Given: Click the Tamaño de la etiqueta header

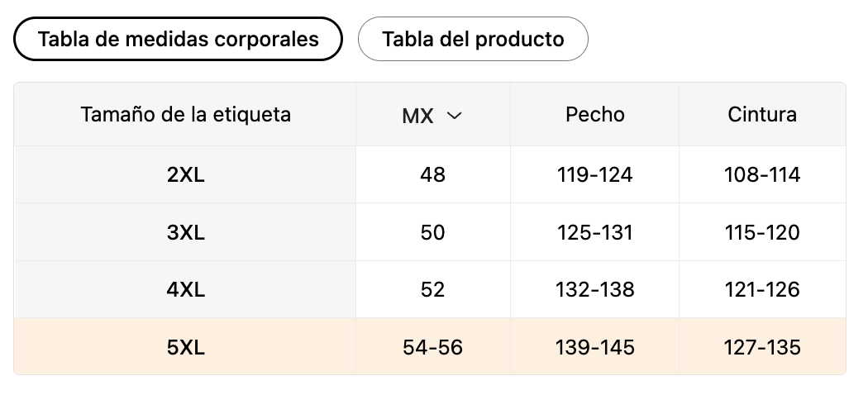Looking at the screenshot, I should [185, 115].
